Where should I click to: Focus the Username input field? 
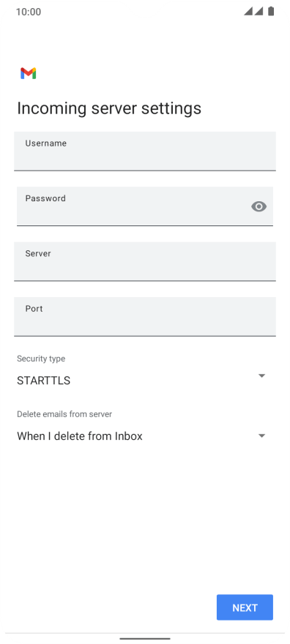pos(145,151)
